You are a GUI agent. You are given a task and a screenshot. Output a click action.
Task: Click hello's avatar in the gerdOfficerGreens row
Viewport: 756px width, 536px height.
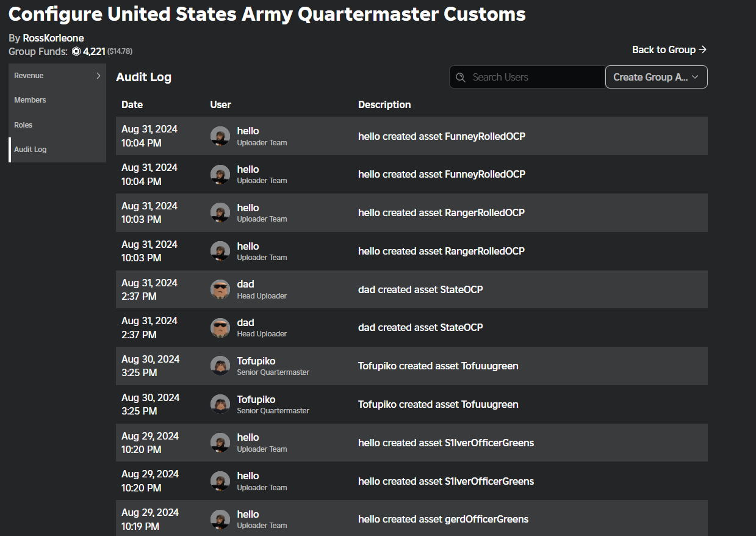coord(220,520)
